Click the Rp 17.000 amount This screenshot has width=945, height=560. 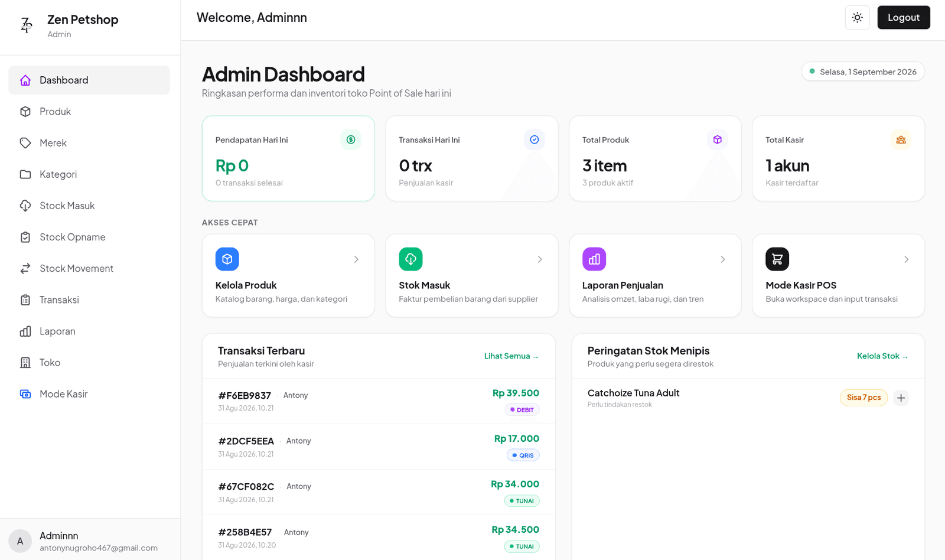[517, 439]
